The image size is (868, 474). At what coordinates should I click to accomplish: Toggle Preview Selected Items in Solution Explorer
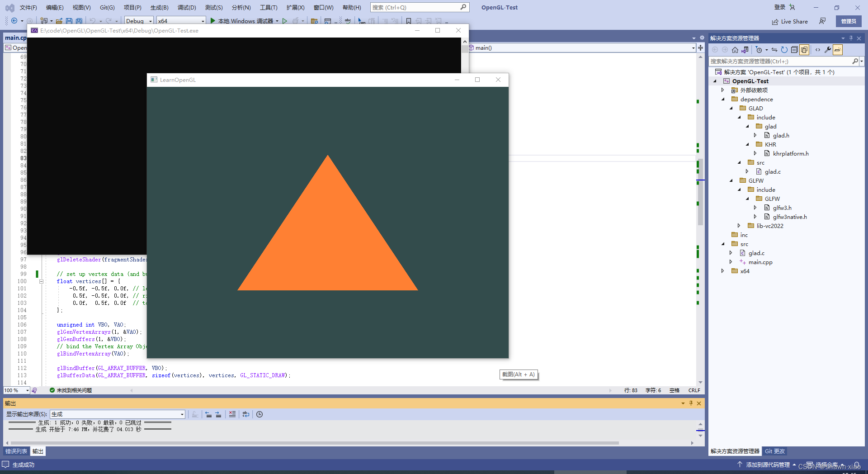(x=837, y=50)
